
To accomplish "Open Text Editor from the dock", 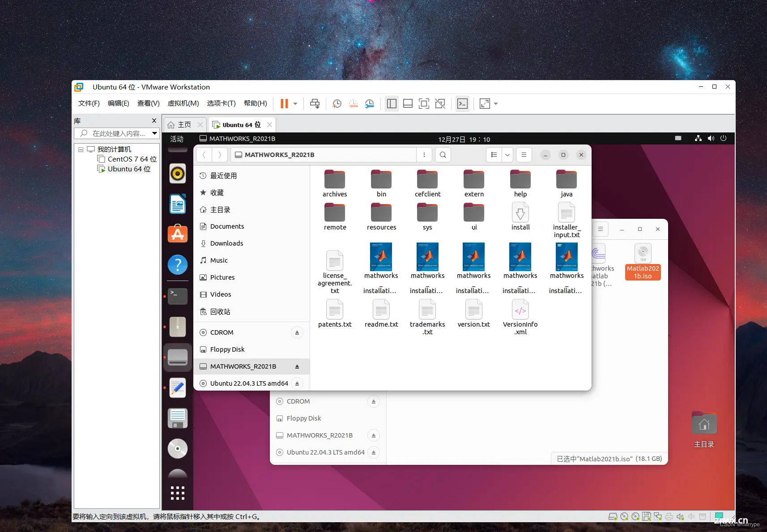I will pos(178,388).
